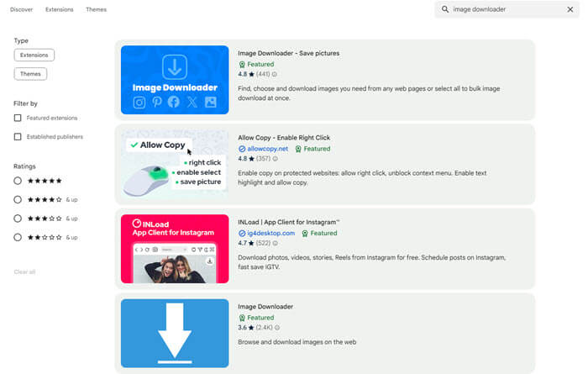Click description starting 'Enable copy on protected websites'
This screenshot has width=588, height=374.
click(x=362, y=178)
